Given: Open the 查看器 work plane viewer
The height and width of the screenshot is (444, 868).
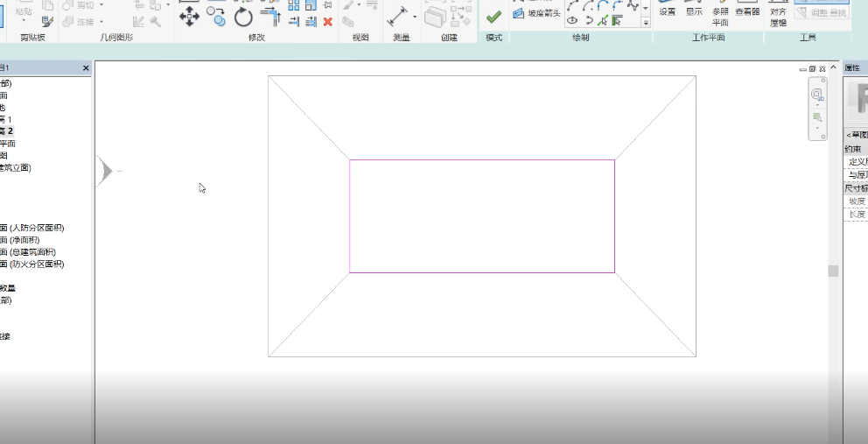Looking at the screenshot, I should coord(747,10).
